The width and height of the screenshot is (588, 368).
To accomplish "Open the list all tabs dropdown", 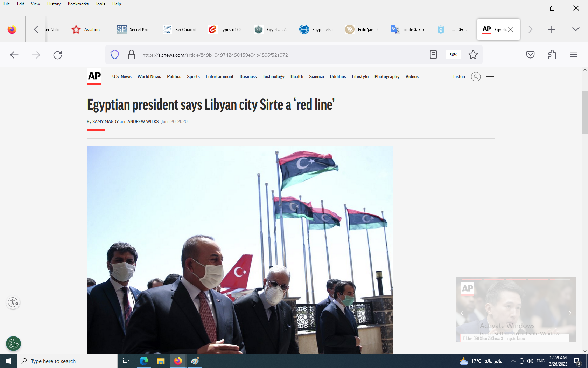I will pyautogui.click(x=576, y=29).
